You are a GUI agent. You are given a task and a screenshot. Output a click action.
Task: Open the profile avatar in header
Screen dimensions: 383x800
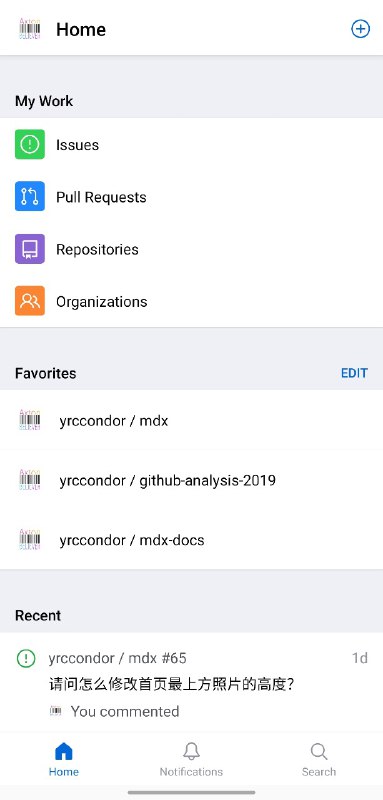point(30,29)
